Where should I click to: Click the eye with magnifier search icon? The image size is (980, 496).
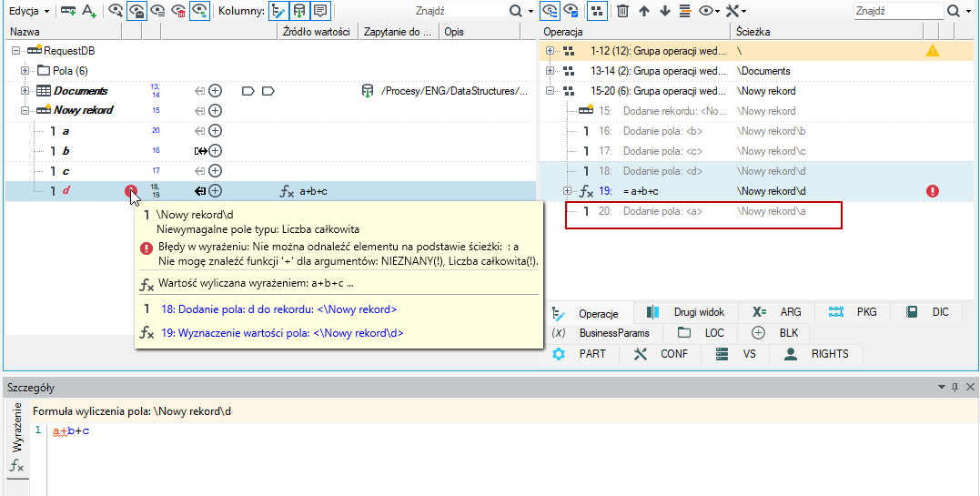pos(116,11)
